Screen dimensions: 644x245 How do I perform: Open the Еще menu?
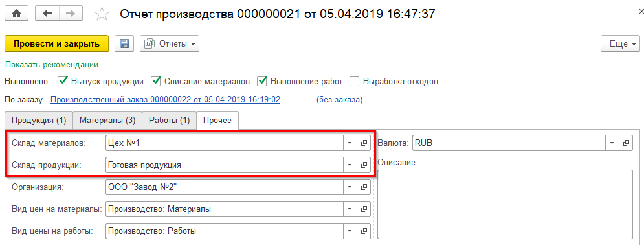tap(620, 43)
